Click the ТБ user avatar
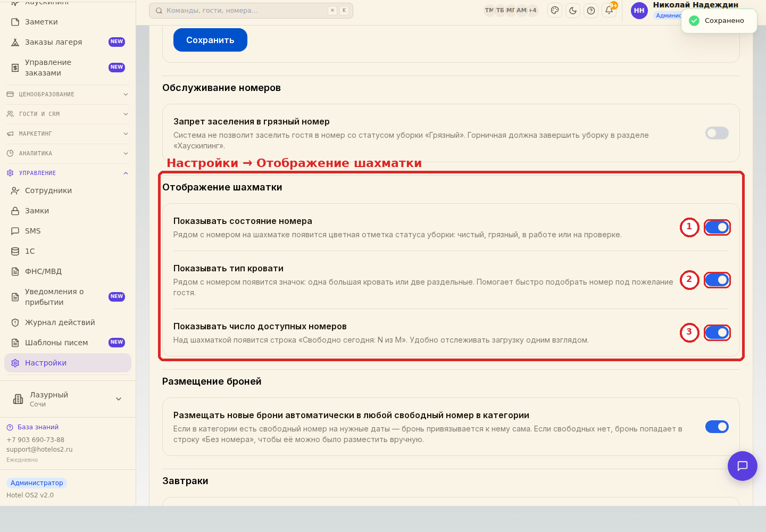This screenshot has width=766, height=532. pyautogui.click(x=500, y=10)
